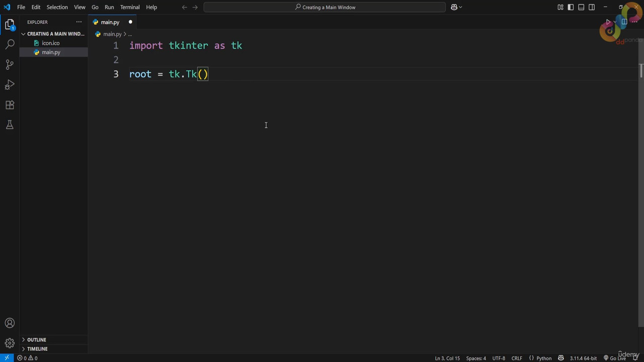Image resolution: width=644 pixels, height=362 pixels.
Task: Change line endings via CRLF
Action: (x=517, y=358)
